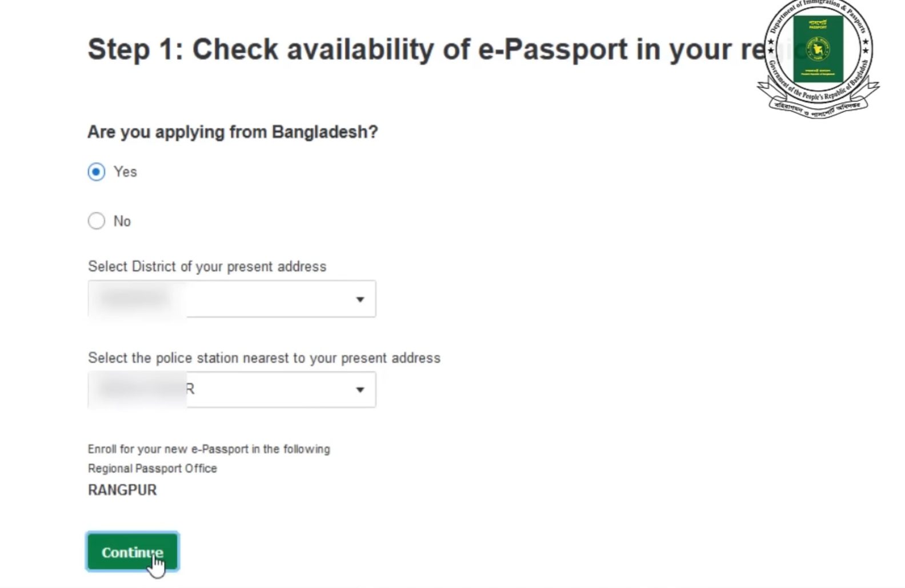Enable "Yes" by clicking its label text
Image resolution: width=905 pixels, height=588 pixels.
[125, 171]
